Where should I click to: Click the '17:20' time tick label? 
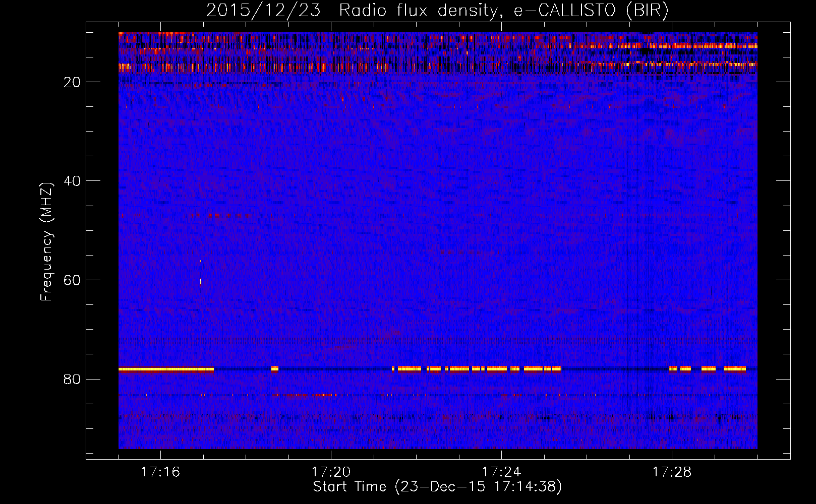coord(331,472)
